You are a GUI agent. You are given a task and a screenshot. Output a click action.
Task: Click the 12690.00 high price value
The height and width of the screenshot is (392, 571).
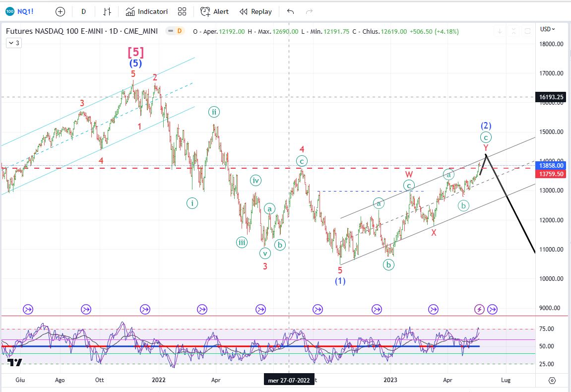click(286, 31)
